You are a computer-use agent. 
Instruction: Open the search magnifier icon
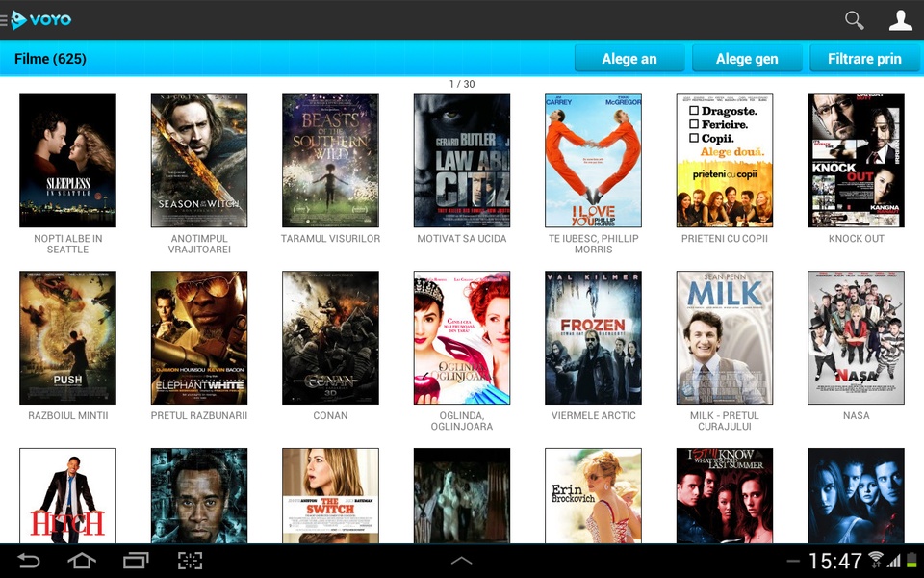(x=854, y=20)
